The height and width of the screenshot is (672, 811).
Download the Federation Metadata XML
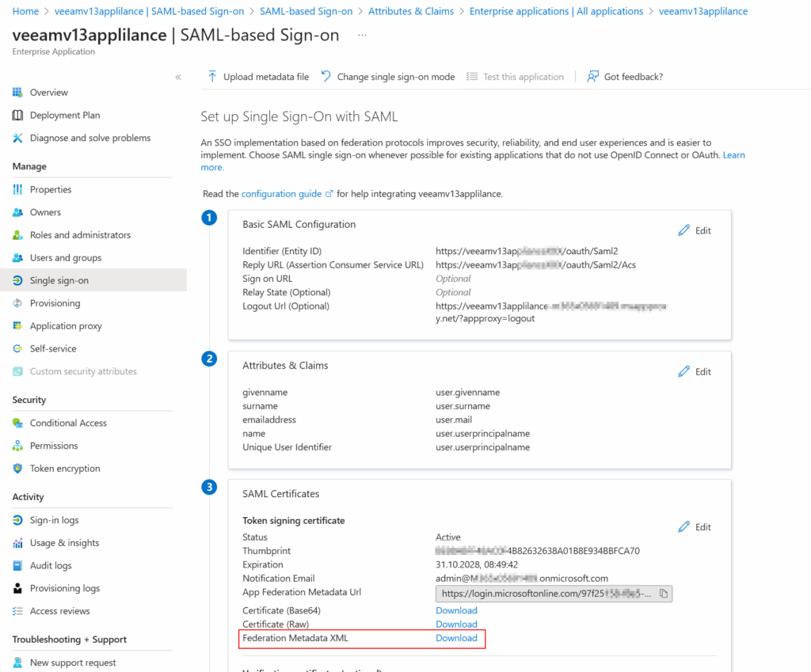(x=456, y=638)
